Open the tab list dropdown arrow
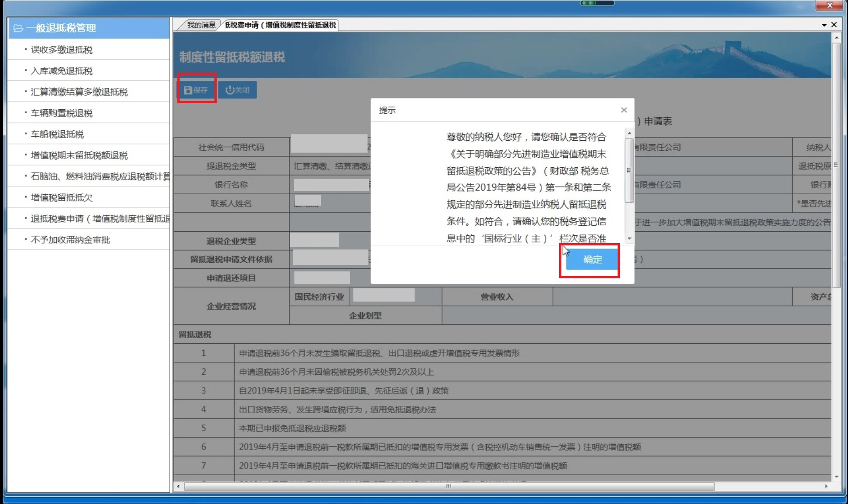 pos(824,25)
